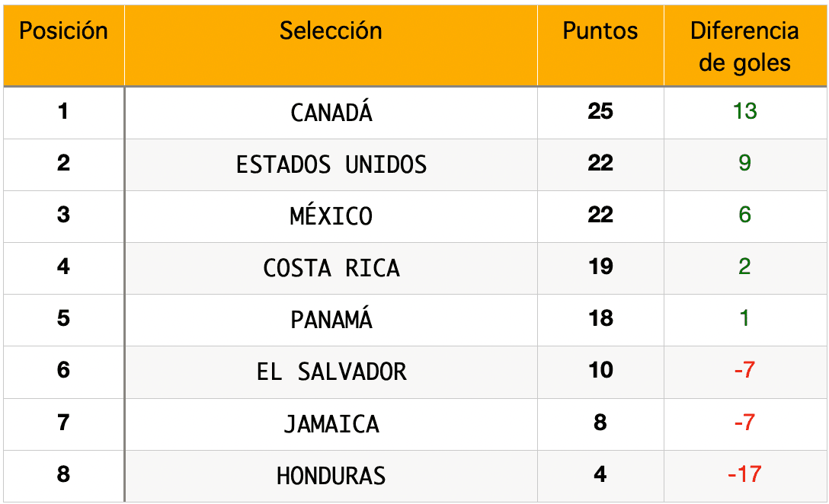Select Panamá's 18 points cell
The height and width of the screenshot is (504, 829).
tap(600, 319)
